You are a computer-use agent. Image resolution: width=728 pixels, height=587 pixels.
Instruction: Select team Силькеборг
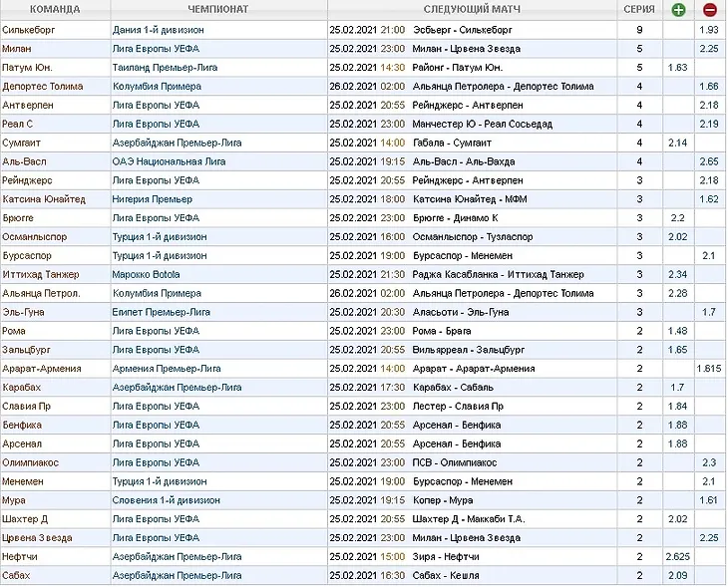click(28, 30)
